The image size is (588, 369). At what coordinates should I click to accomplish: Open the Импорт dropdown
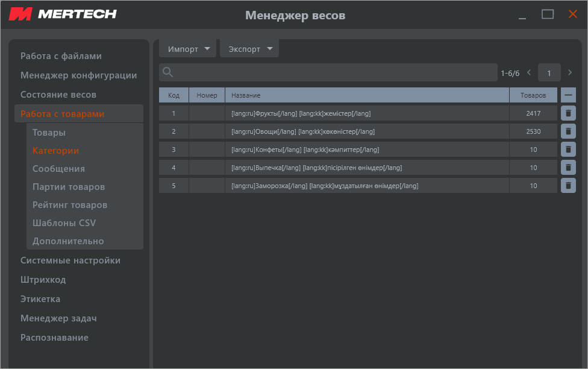coord(187,49)
